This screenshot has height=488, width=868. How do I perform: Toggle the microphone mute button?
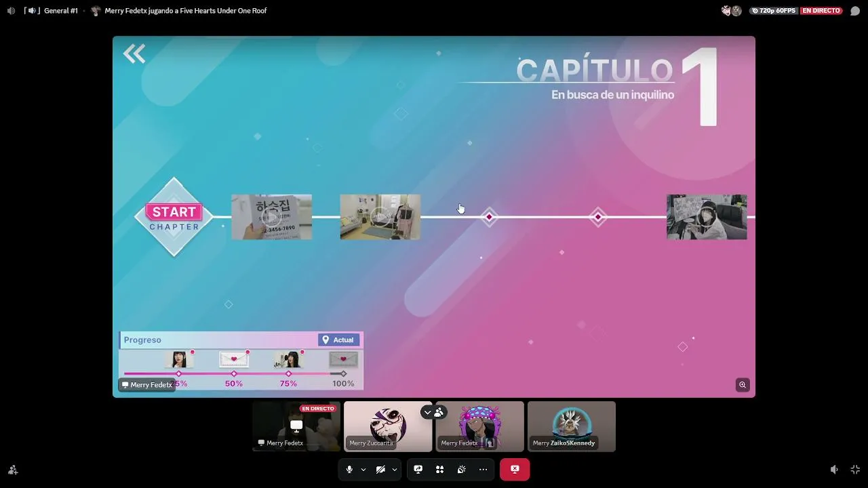(x=349, y=469)
